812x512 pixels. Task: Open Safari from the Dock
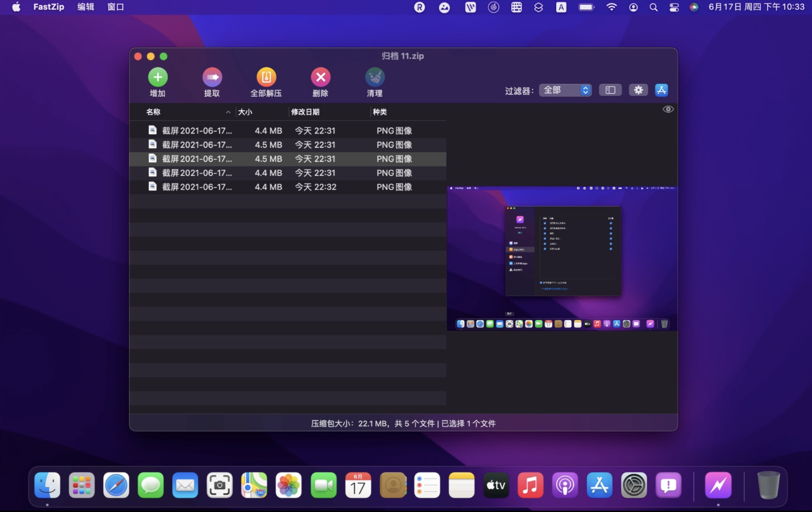click(x=116, y=485)
